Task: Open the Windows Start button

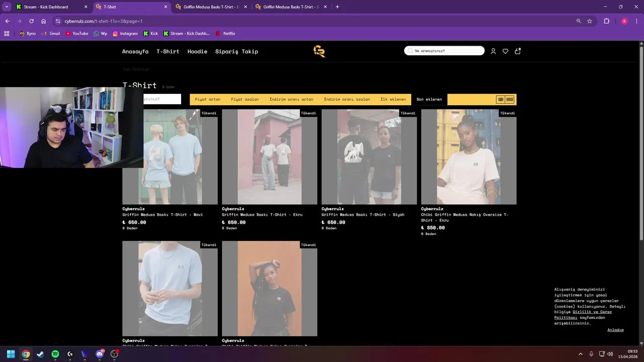Action: coord(11,354)
